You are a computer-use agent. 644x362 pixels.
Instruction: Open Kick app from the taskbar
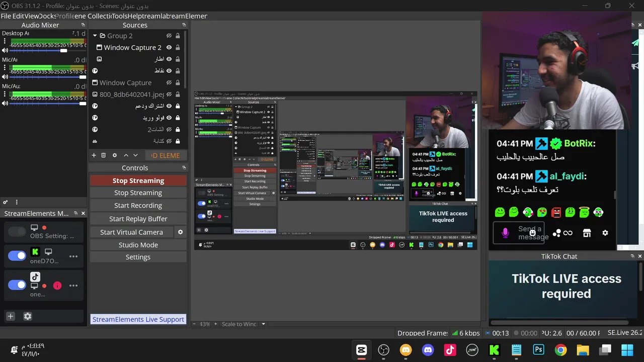(494, 350)
